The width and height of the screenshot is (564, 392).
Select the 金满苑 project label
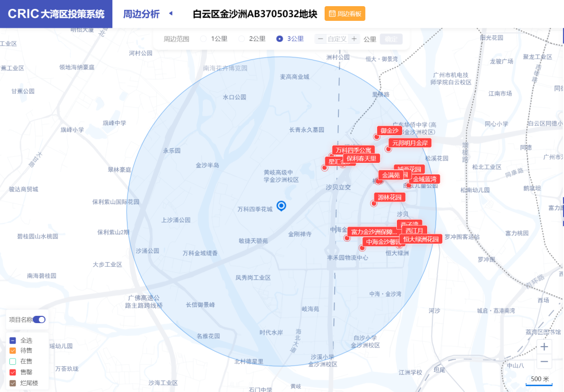391,175
